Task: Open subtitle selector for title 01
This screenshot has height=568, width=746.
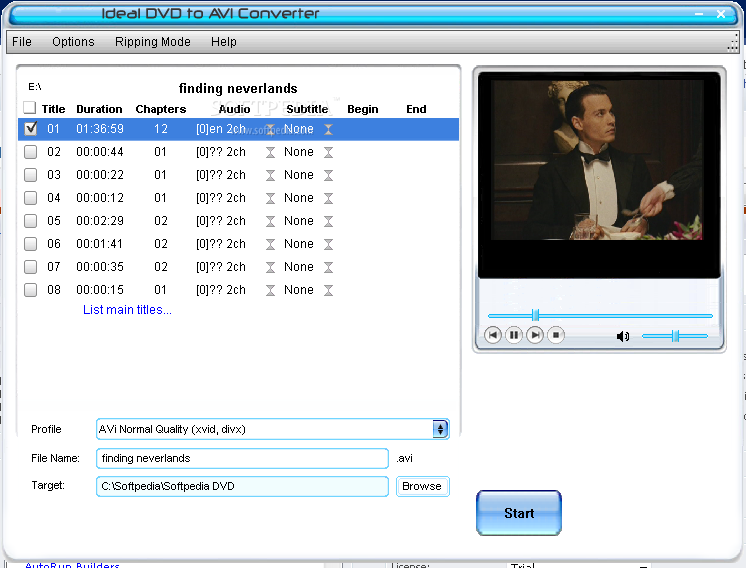Action: point(328,129)
